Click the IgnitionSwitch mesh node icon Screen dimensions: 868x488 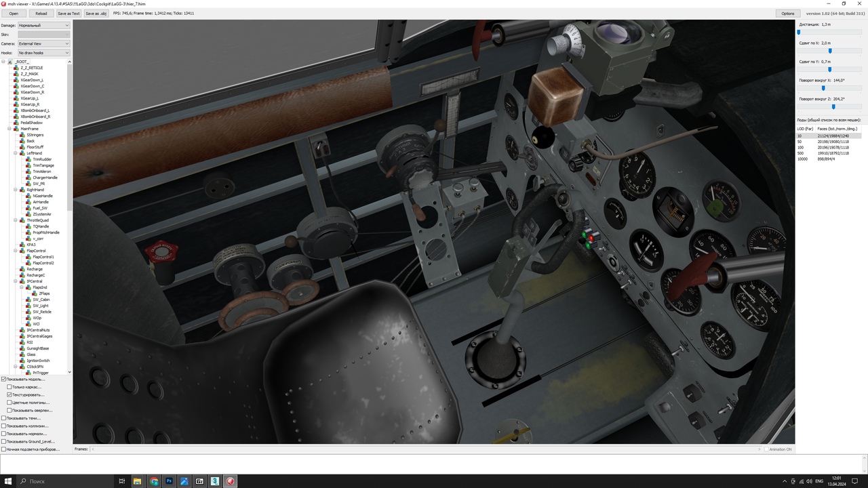22,361
